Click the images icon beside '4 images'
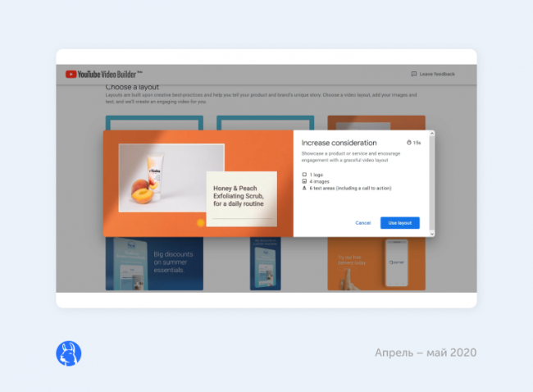 304,181
